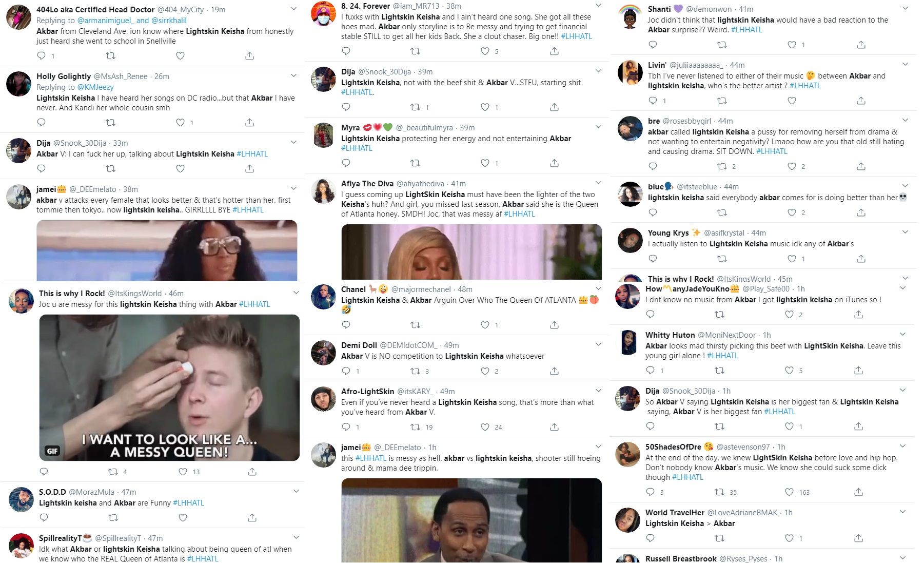Viewport: 924px width, 563px height.
Task: Open blue's profile avatar
Action: [630, 195]
